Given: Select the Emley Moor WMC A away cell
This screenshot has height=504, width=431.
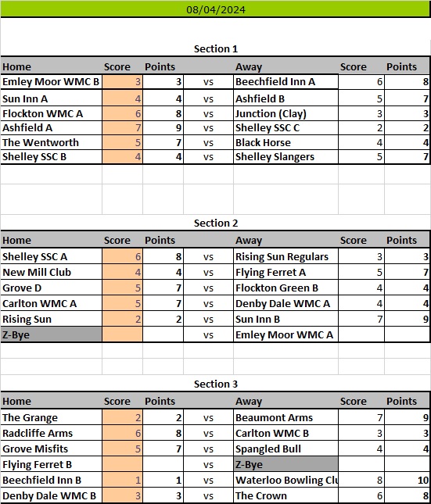Looking at the screenshot, I should (286, 334).
